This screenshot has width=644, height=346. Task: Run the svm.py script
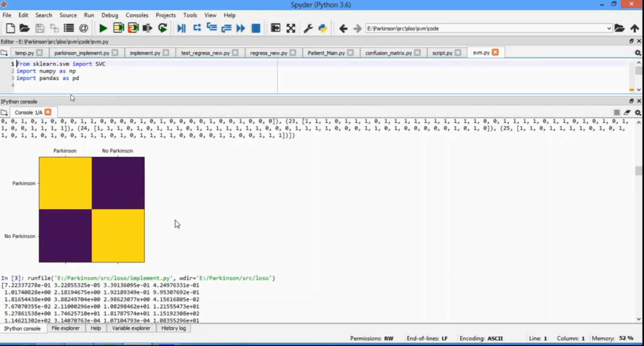(x=103, y=28)
